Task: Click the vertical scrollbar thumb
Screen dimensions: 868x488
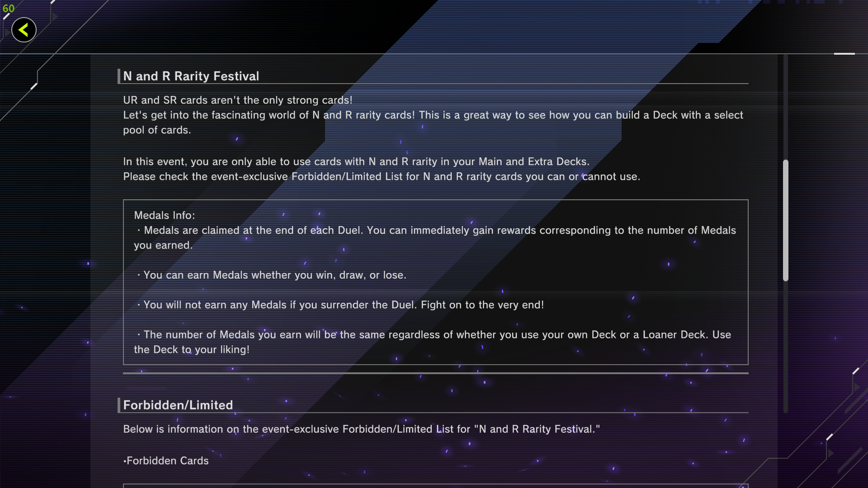Action: pyautogui.click(x=786, y=221)
